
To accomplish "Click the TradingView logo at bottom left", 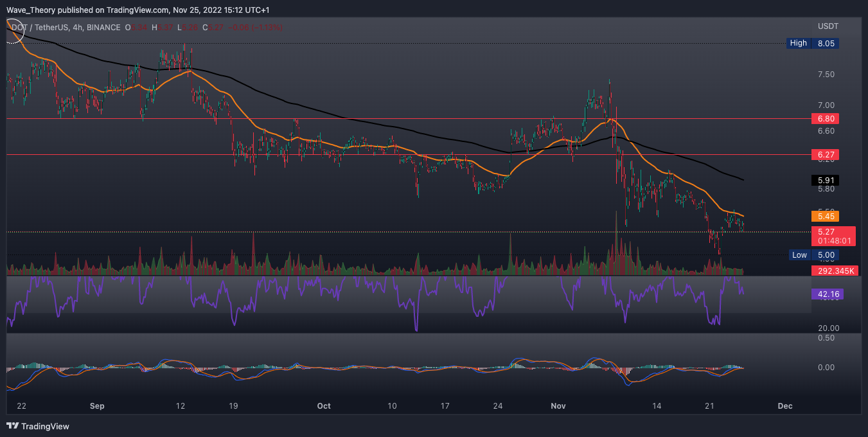I will (37, 426).
